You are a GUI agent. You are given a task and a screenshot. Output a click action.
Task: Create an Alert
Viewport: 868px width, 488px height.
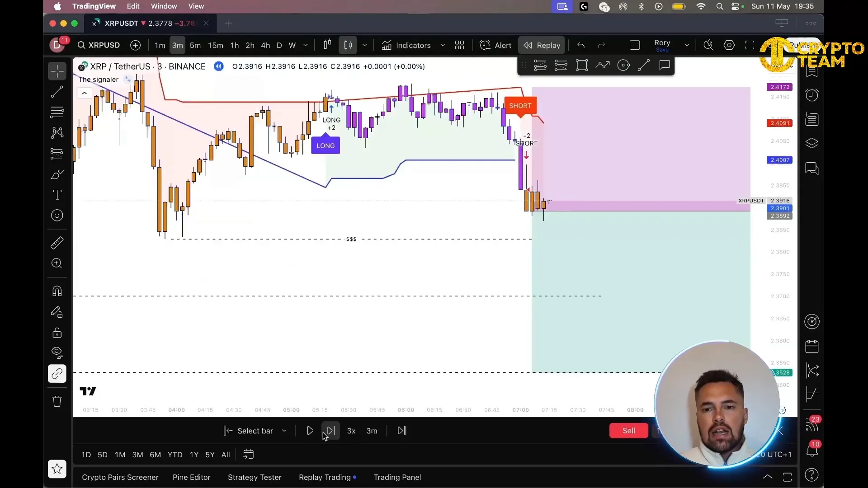pos(495,45)
